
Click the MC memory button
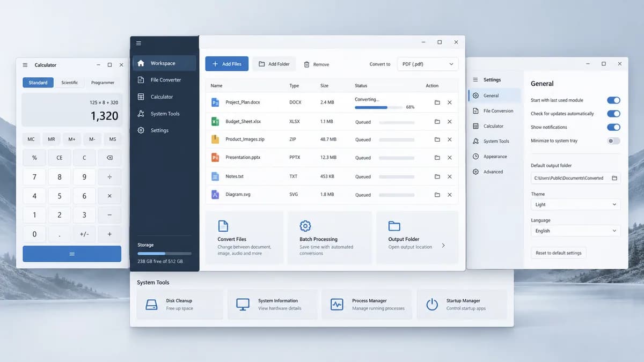[x=31, y=139]
